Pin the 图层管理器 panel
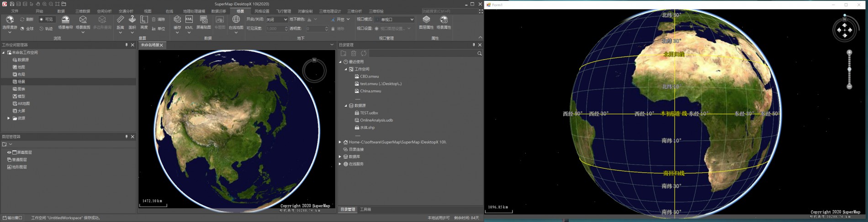Image resolution: width=868 pixels, height=222 pixels. [x=127, y=137]
